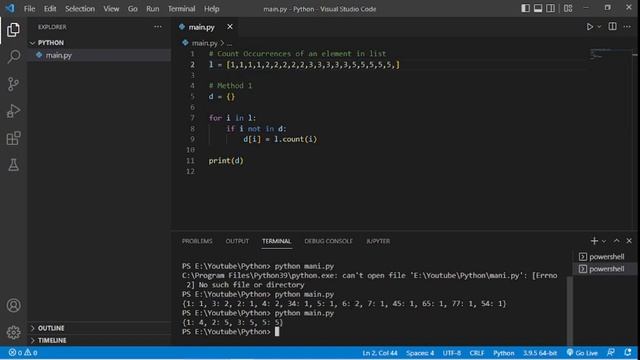Select Python language mode in status bar
This screenshot has height=360, width=640.
(x=504, y=353)
